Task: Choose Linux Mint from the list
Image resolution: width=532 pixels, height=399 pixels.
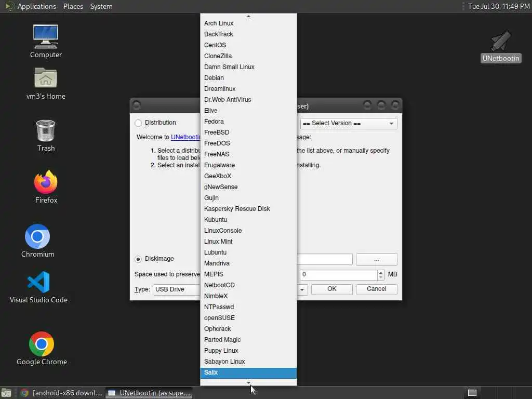Action: (x=248, y=242)
